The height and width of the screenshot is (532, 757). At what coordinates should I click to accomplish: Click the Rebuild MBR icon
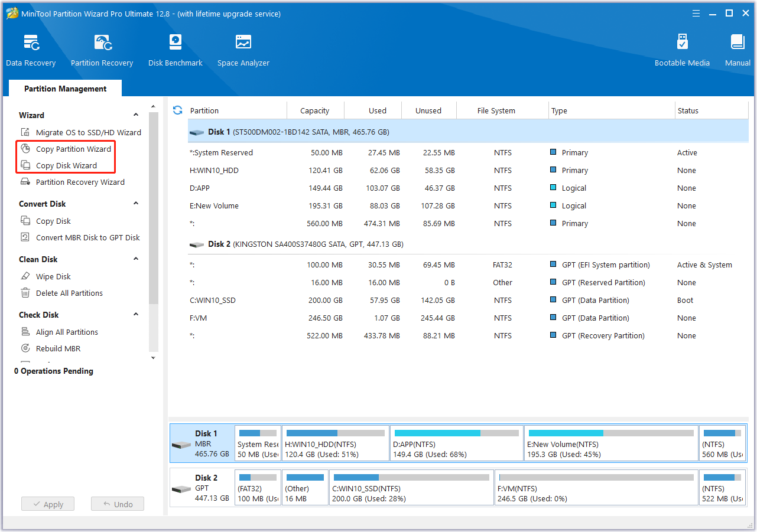25,348
